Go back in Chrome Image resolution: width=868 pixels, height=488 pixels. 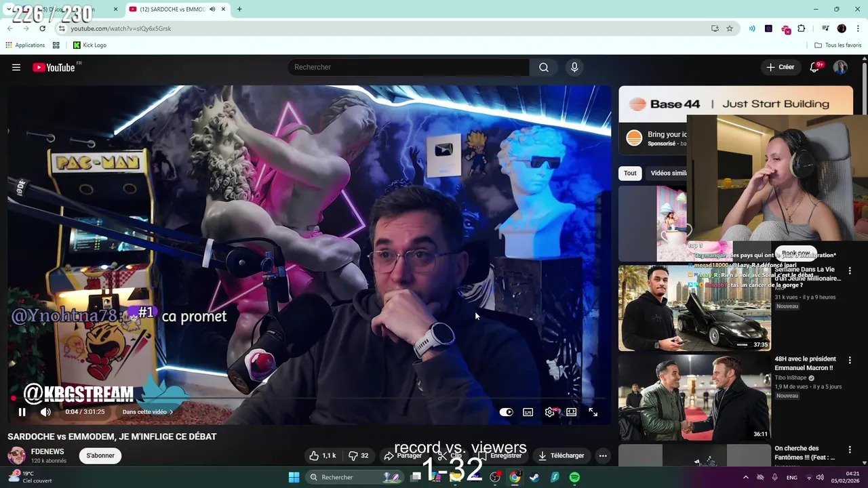(x=10, y=28)
